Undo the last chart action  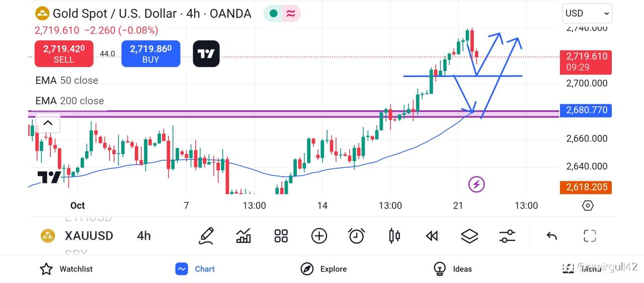pyautogui.click(x=552, y=236)
